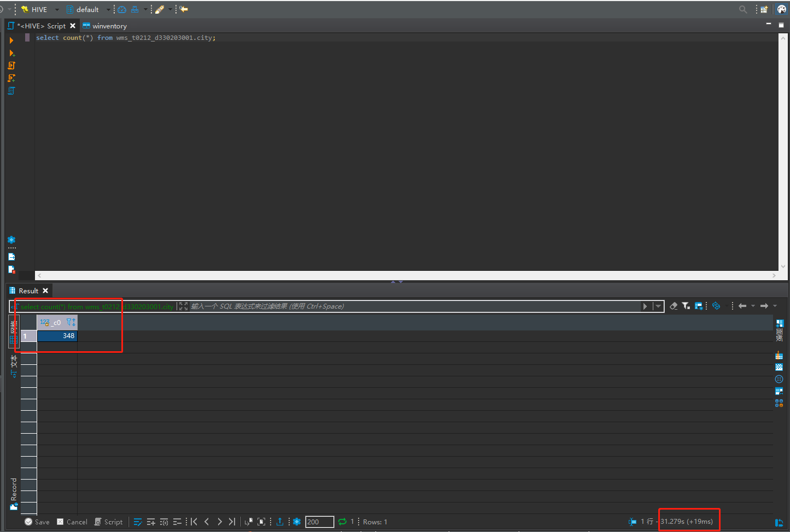This screenshot has height=532, width=790.
Task: Open the filter history dropdown arrow
Action: pos(658,306)
